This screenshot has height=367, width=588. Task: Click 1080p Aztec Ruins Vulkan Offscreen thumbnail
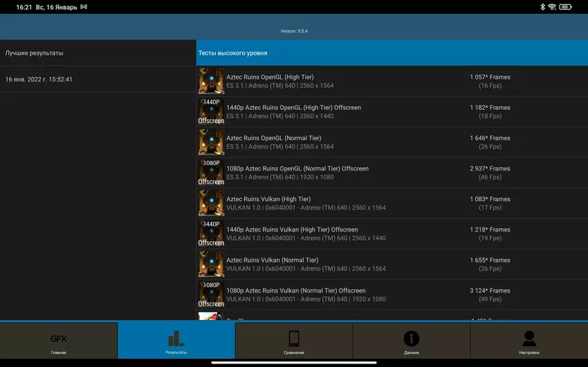point(211,294)
